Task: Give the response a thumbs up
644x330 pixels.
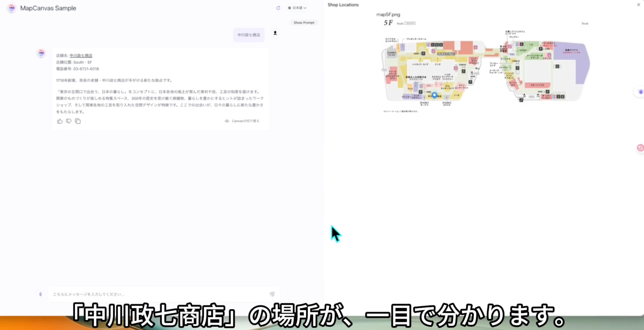Action: click(x=59, y=121)
